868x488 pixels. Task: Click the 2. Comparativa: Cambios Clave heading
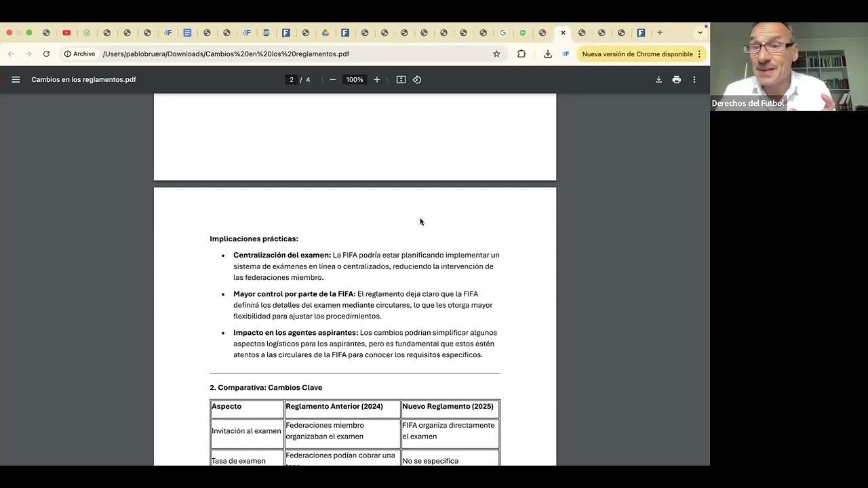tap(266, 388)
